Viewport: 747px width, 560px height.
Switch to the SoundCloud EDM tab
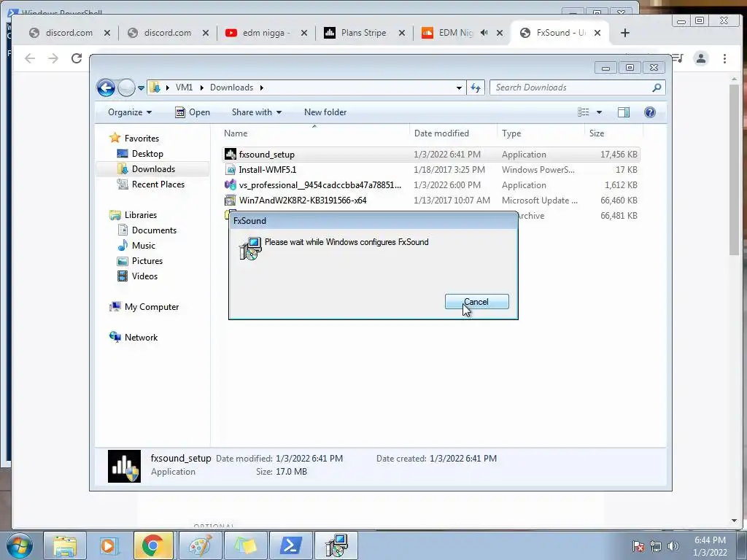point(455,32)
